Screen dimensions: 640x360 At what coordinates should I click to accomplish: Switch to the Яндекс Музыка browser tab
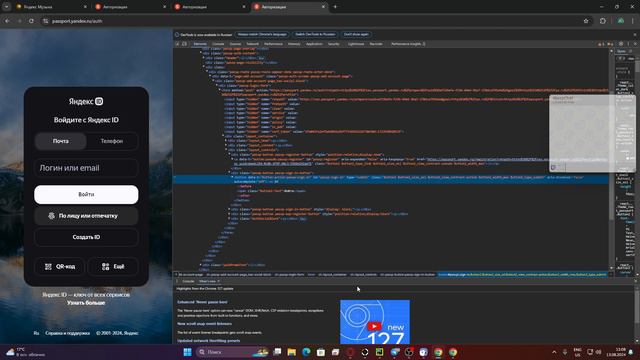tap(52, 7)
